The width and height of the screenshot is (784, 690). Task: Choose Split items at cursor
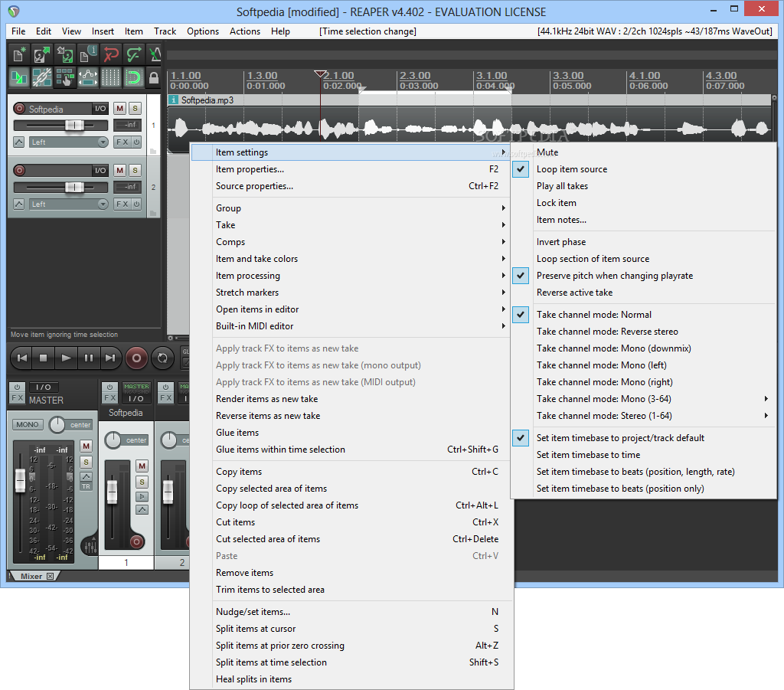(x=351, y=629)
